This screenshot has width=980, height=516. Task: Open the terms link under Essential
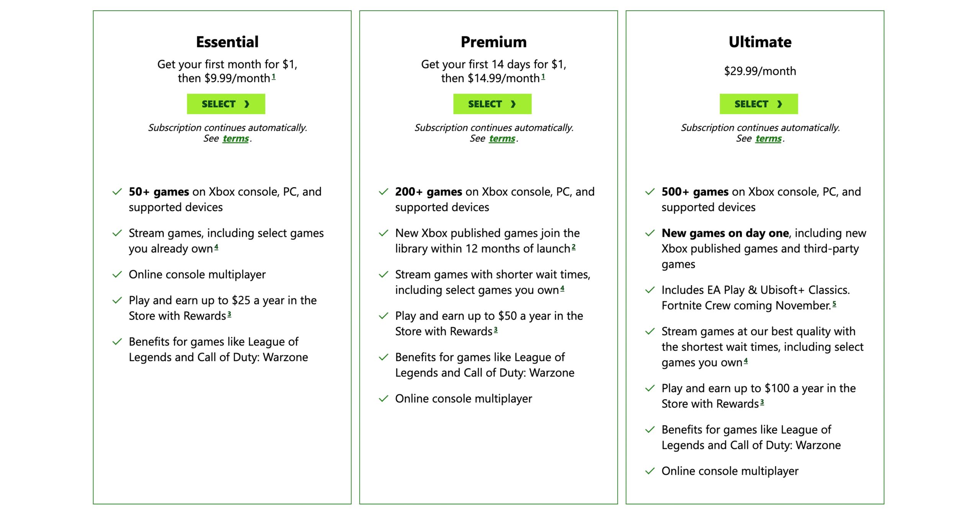click(x=235, y=139)
